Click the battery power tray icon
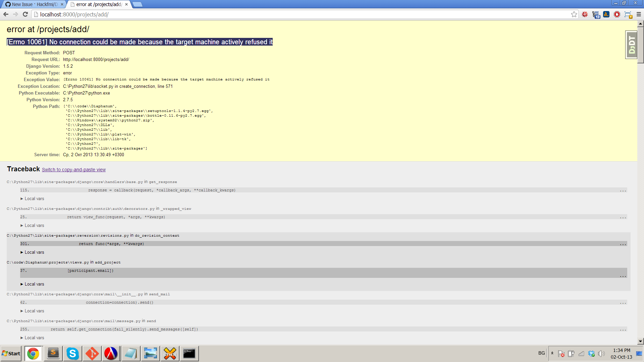The image size is (644, 362). pyautogui.click(x=571, y=354)
